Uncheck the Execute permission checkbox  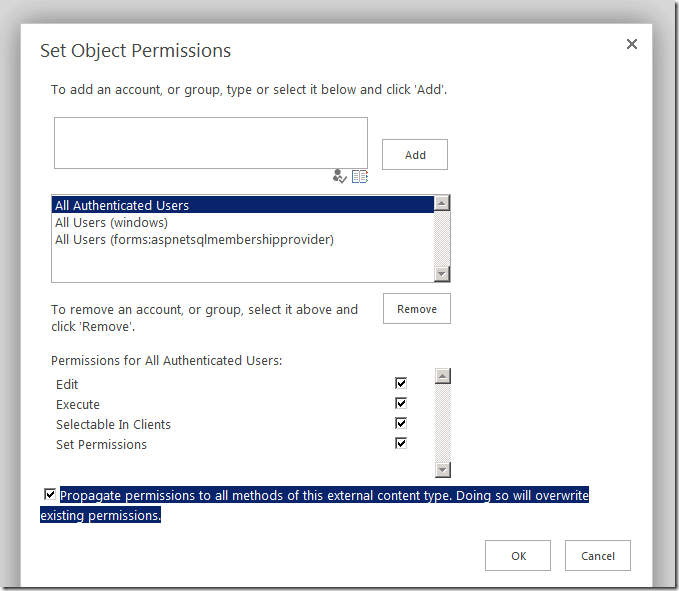(401, 403)
